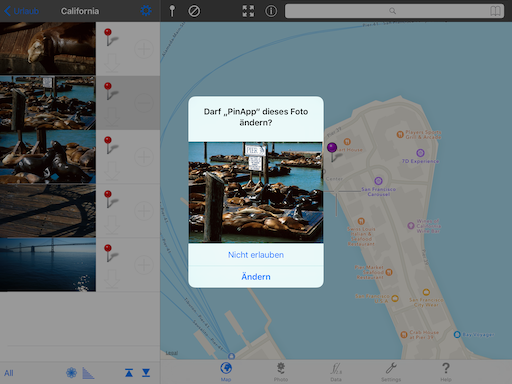
Task: Choose Nicht erlauben in the dialog
Action: (256, 255)
